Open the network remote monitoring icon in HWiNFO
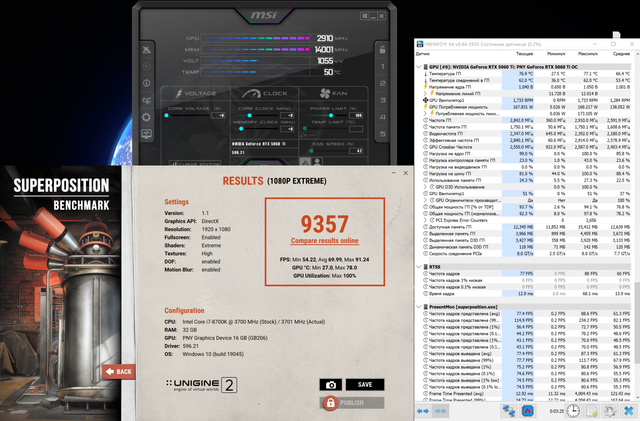The height and width of the screenshot is (421, 640). coord(509,410)
